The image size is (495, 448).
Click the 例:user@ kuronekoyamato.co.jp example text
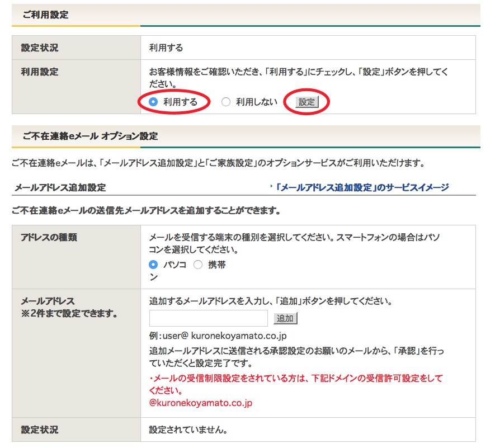pyautogui.click(x=218, y=336)
